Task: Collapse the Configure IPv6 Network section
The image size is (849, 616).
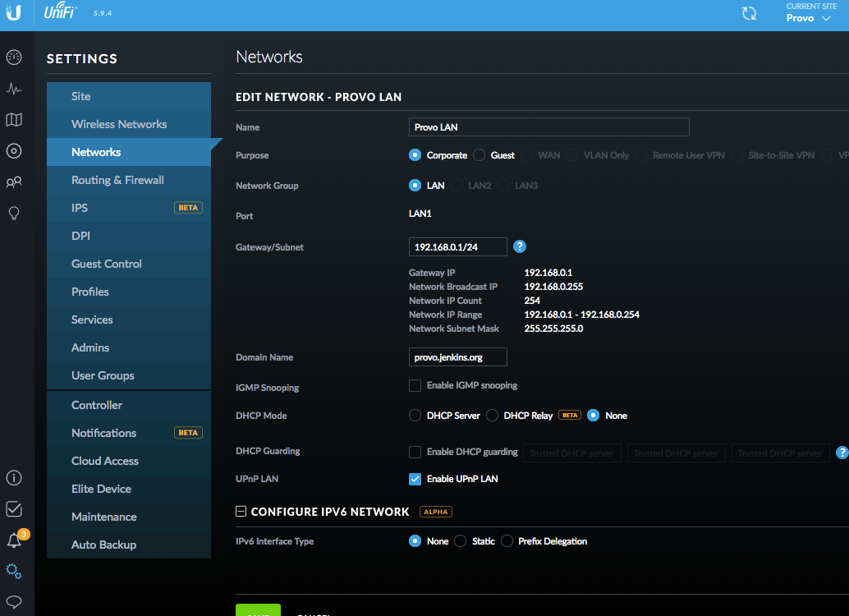Action: click(x=241, y=512)
